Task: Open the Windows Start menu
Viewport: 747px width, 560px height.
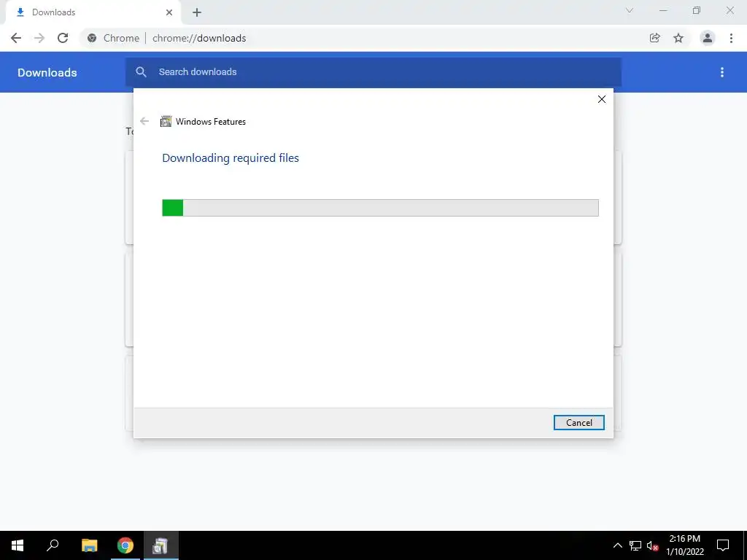Action: 18,545
